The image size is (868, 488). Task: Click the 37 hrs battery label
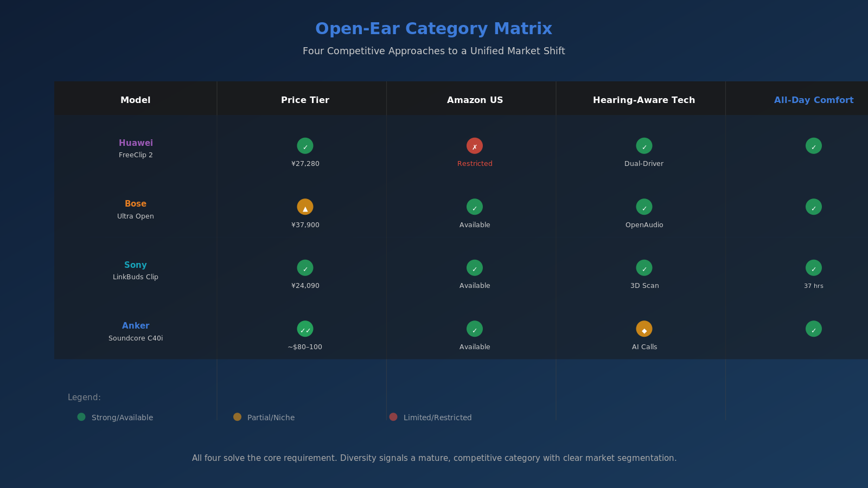click(x=814, y=286)
